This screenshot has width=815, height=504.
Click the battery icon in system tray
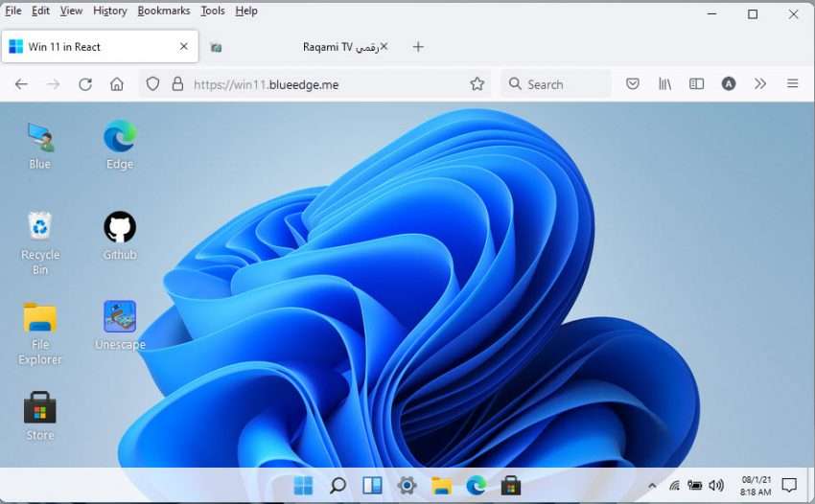point(695,485)
